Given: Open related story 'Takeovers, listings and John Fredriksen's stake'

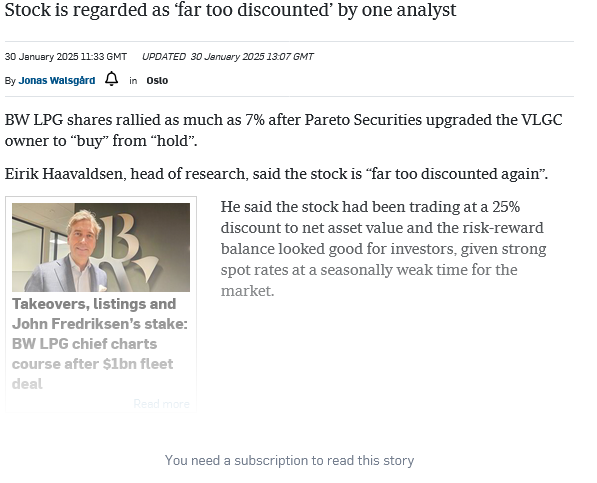Looking at the screenshot, I should 100,344.
